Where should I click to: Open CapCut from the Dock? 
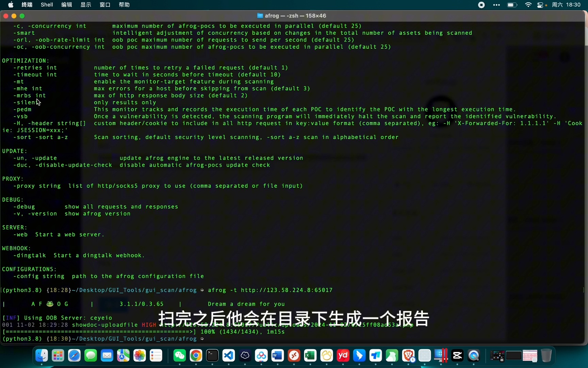457,356
